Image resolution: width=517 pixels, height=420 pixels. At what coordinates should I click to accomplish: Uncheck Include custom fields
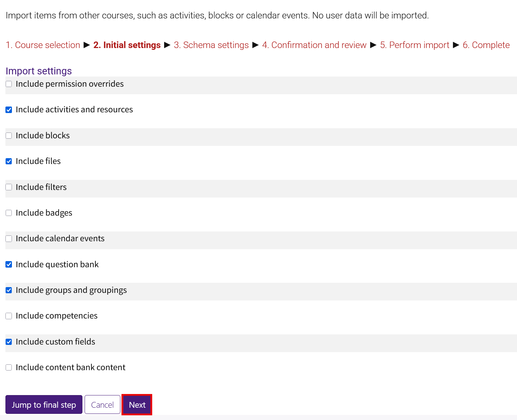(9, 342)
